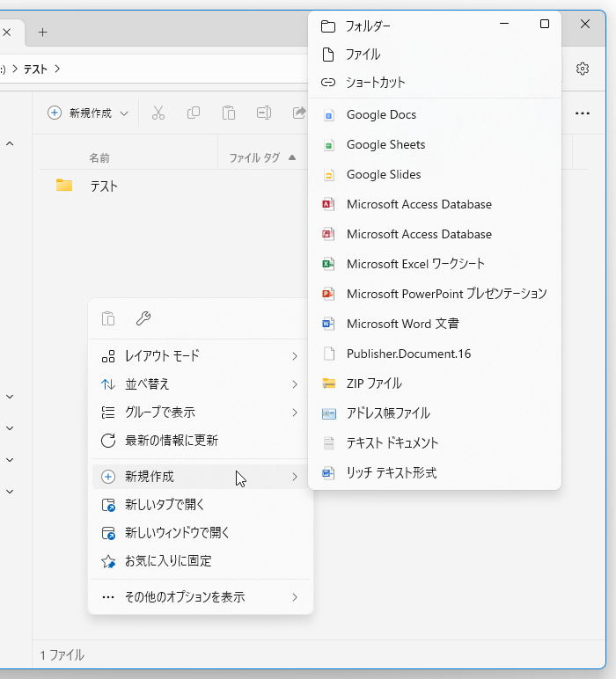Click the paste clipboard icon in toolbar
The image size is (616, 679).
point(228,113)
